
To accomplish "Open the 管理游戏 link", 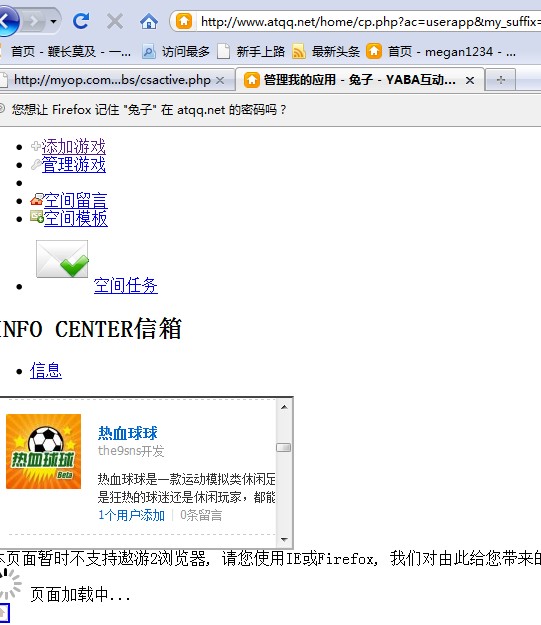I will point(74,165).
